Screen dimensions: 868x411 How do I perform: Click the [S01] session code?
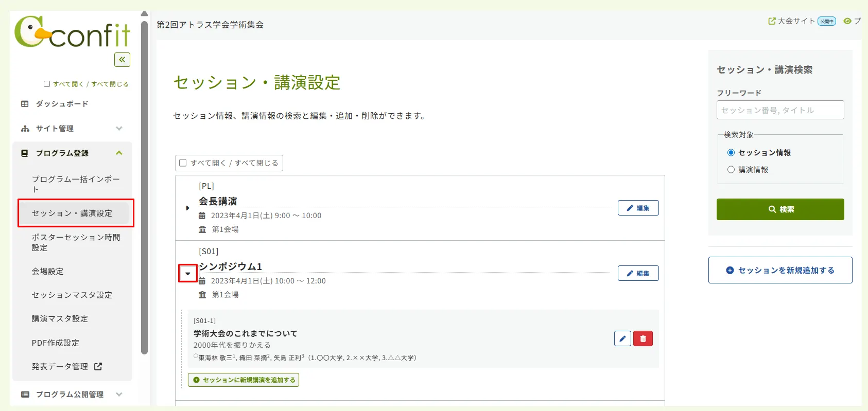coord(209,252)
